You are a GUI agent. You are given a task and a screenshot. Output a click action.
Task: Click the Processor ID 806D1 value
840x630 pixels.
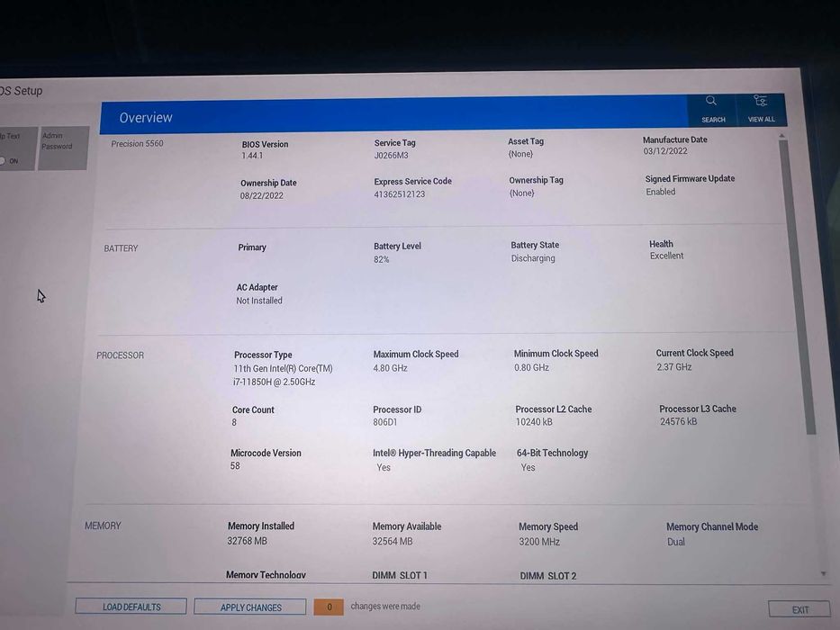[384, 422]
